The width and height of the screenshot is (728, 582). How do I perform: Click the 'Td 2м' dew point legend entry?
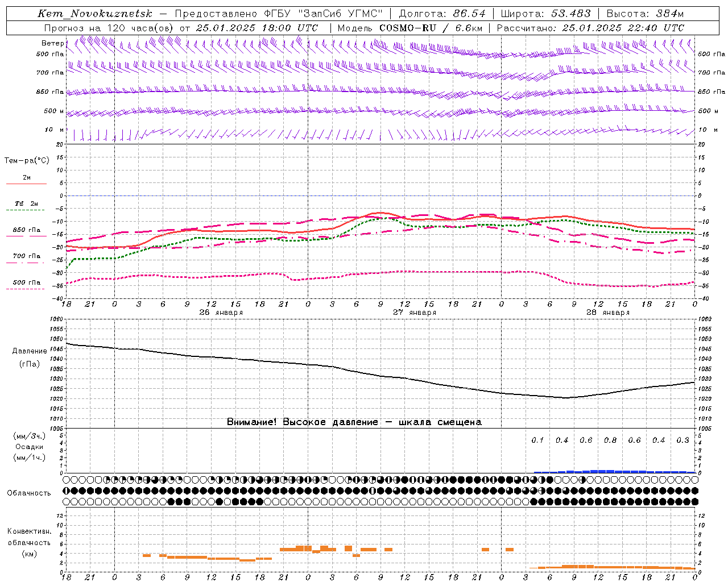coord(27,203)
